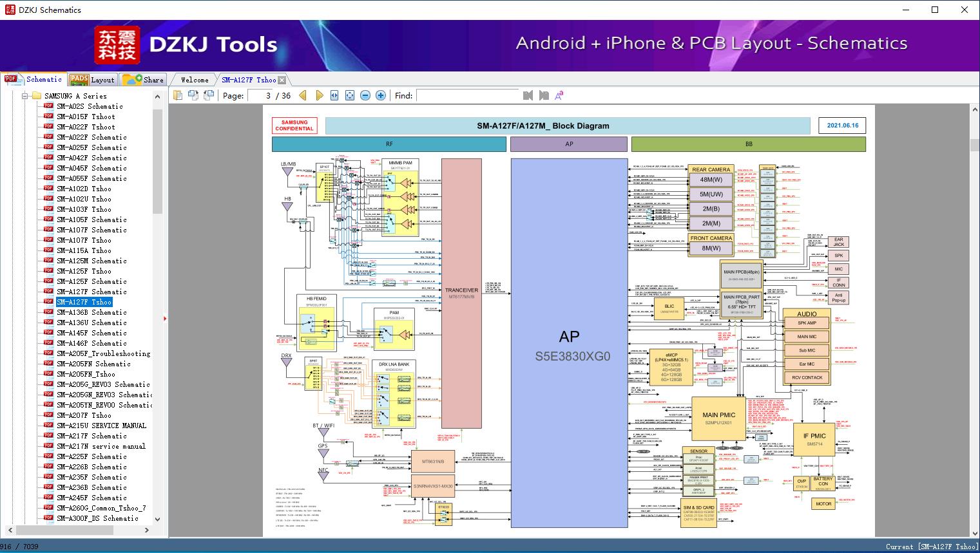Image resolution: width=980 pixels, height=553 pixels.
Task: Select SM-A215U SERVICE MANUAL entry
Action: tap(101, 426)
